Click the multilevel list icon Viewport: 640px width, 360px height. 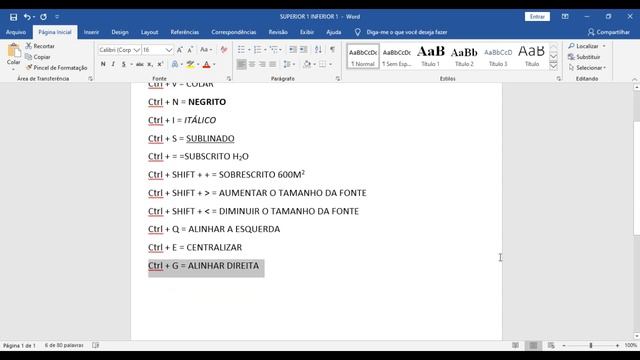274,50
